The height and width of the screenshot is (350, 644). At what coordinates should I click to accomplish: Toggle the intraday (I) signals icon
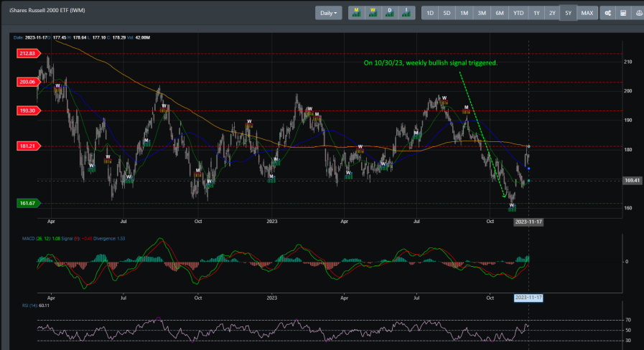click(406, 13)
